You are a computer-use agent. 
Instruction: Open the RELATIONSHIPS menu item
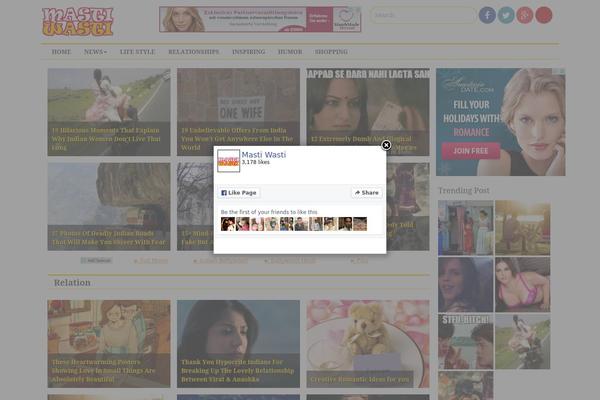(x=194, y=52)
